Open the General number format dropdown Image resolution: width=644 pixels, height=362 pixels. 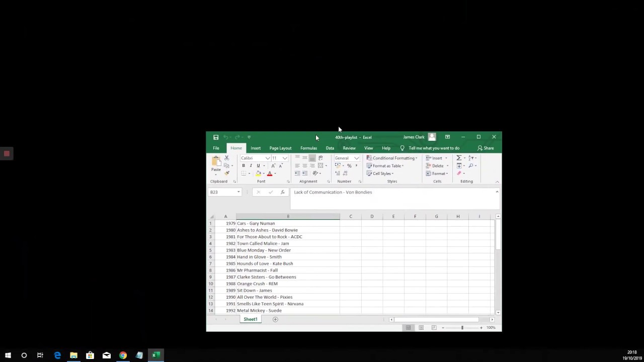(356, 158)
